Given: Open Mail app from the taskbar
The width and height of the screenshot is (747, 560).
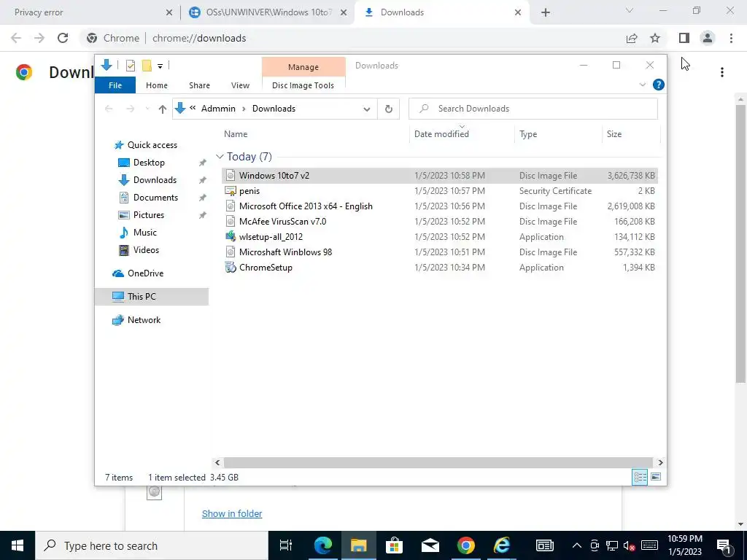Looking at the screenshot, I should (430, 545).
